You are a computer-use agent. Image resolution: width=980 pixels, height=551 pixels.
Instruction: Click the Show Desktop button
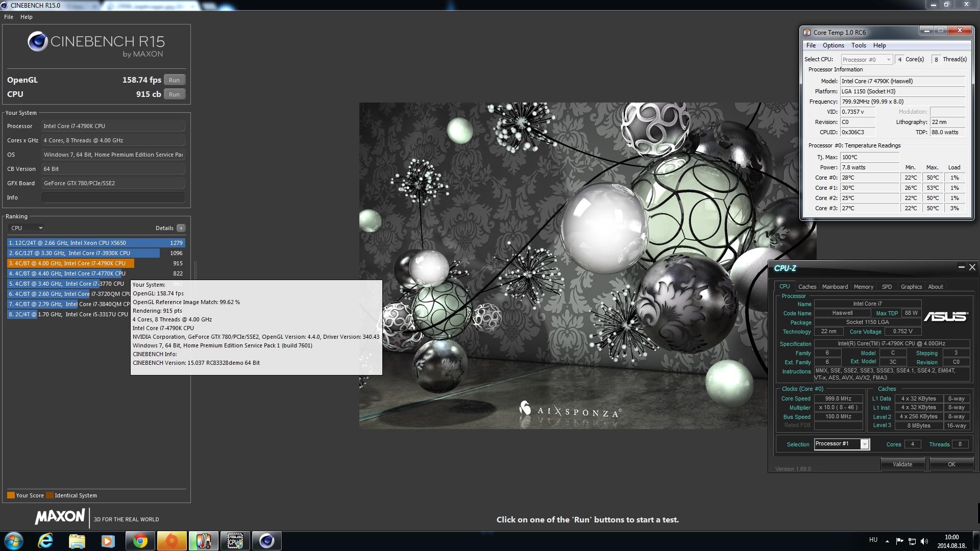pos(976,541)
